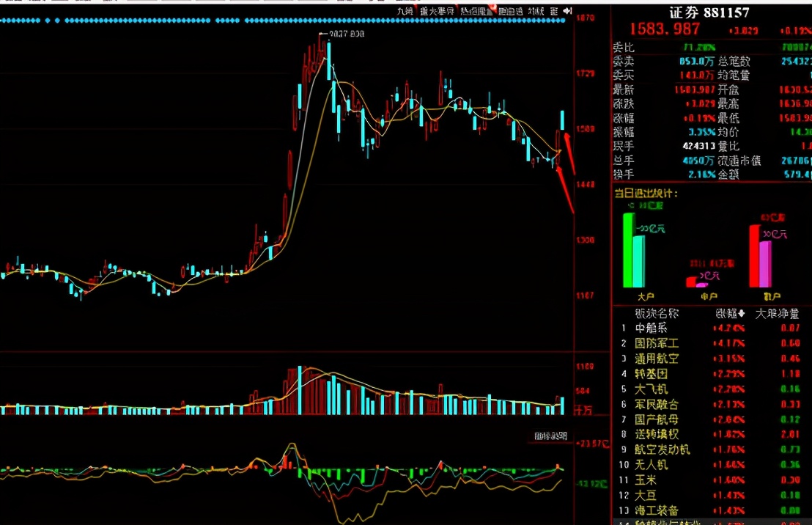
Task: Select the 转基因 sector row
Action: point(712,374)
